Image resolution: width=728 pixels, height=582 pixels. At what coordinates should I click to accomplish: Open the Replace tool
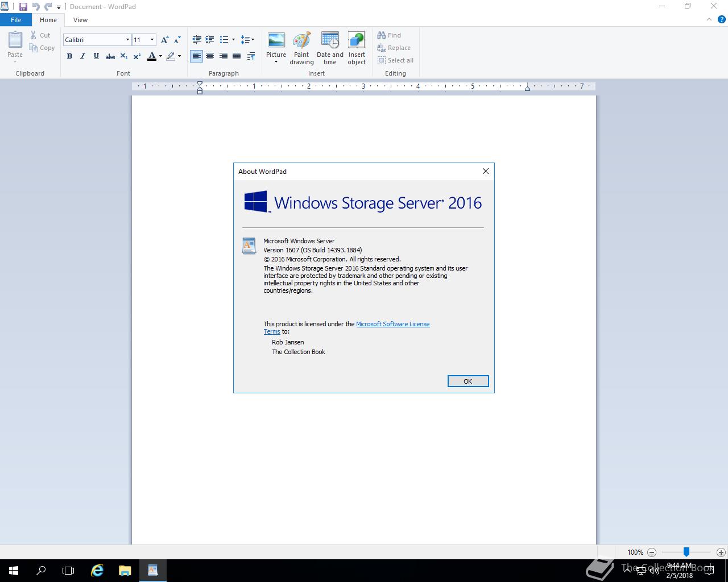tap(394, 48)
